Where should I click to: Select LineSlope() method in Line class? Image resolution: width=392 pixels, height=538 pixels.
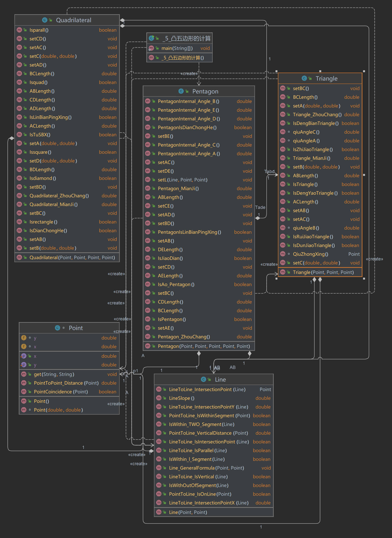pos(182,398)
